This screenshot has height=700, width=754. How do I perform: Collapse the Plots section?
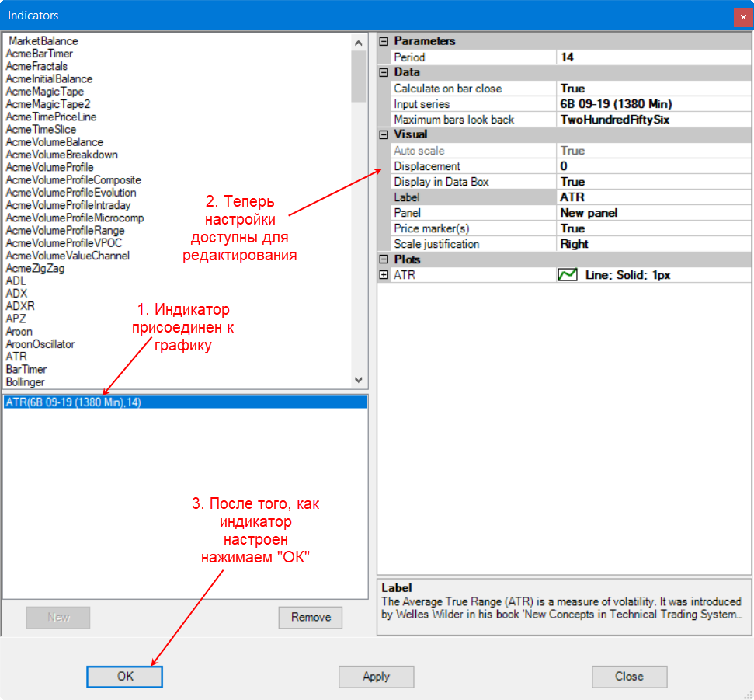(x=384, y=259)
